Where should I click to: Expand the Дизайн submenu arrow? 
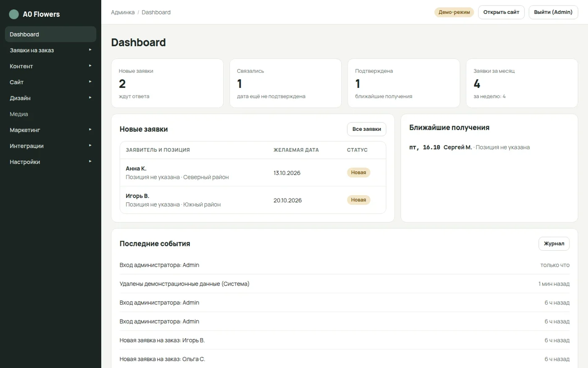(90, 98)
